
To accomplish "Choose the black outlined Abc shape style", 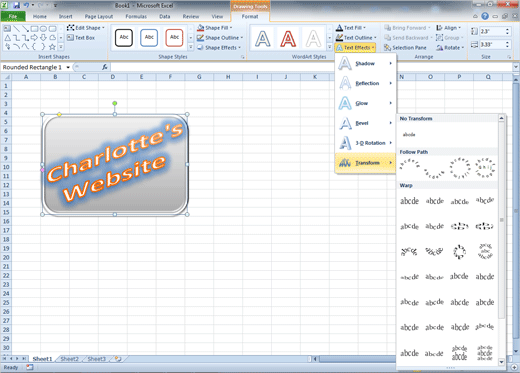I will point(124,38).
